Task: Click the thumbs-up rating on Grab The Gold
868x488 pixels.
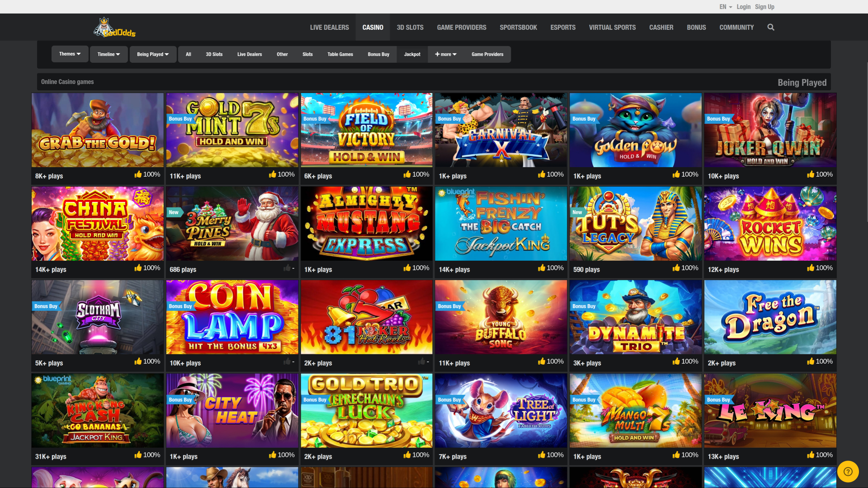Action: [138, 174]
